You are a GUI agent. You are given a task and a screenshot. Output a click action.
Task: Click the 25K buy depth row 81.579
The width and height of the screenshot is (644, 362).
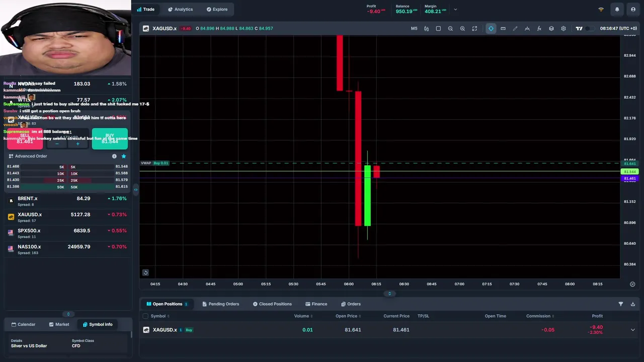99,180
